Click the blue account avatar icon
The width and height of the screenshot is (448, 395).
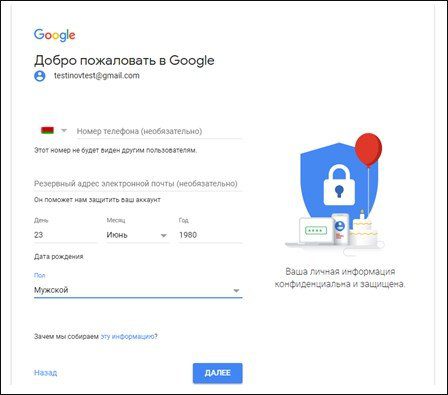tap(40, 76)
